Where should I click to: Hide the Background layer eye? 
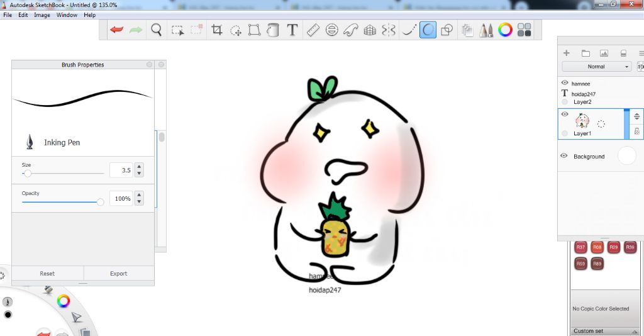[564, 155]
